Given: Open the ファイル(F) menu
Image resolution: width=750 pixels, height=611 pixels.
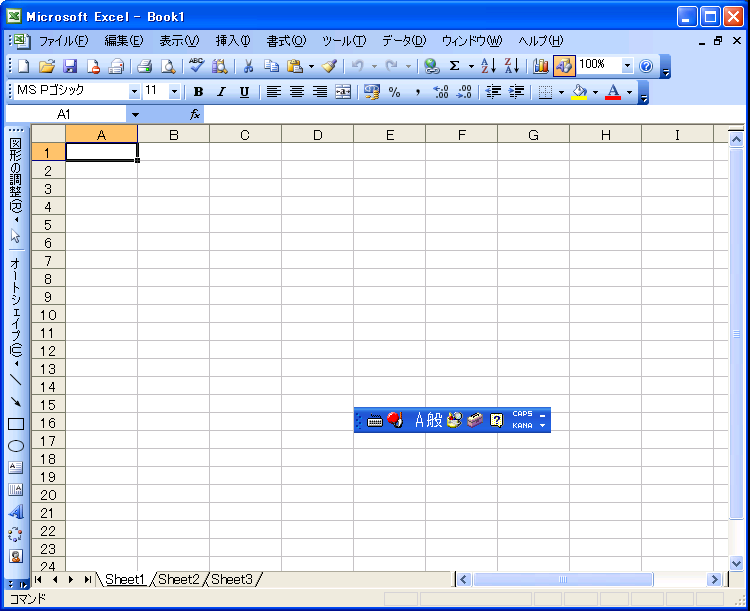Looking at the screenshot, I should point(64,41).
